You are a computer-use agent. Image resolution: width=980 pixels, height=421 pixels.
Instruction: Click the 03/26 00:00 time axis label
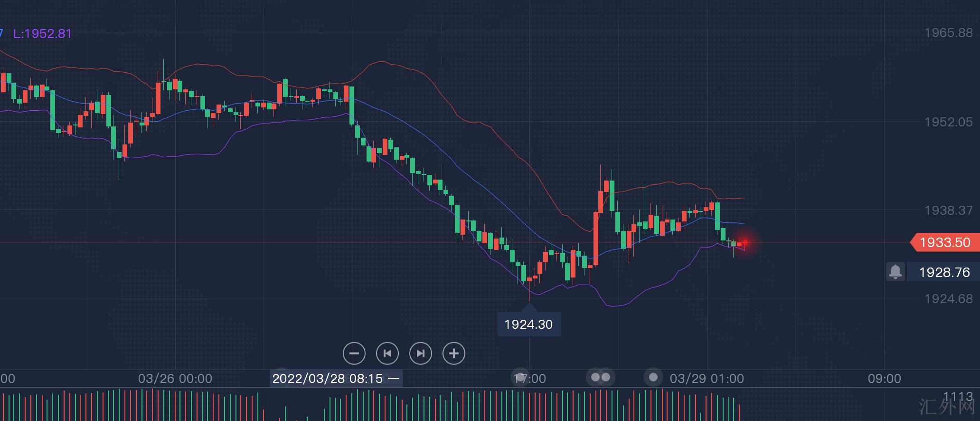click(175, 379)
